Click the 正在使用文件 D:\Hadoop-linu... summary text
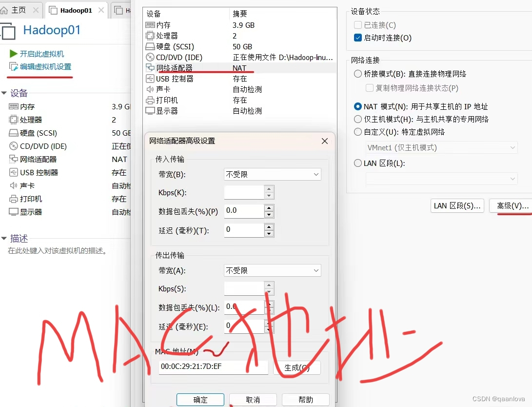532x407 pixels. [x=283, y=58]
